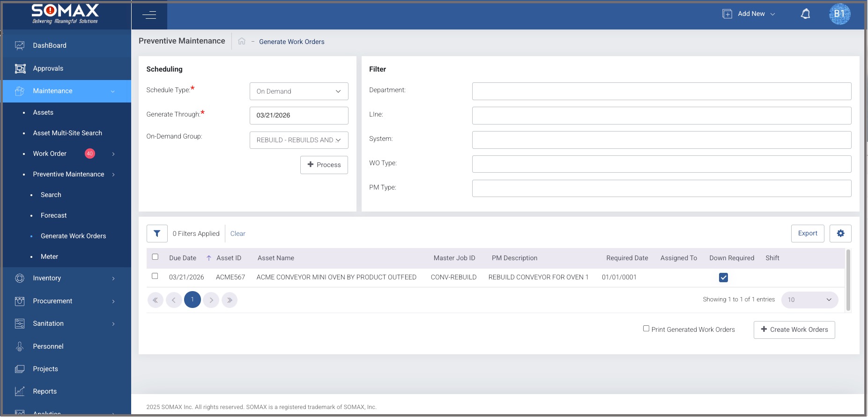Open the Add New dropdown
Image resolution: width=868 pixels, height=417 pixels.
click(x=749, y=14)
